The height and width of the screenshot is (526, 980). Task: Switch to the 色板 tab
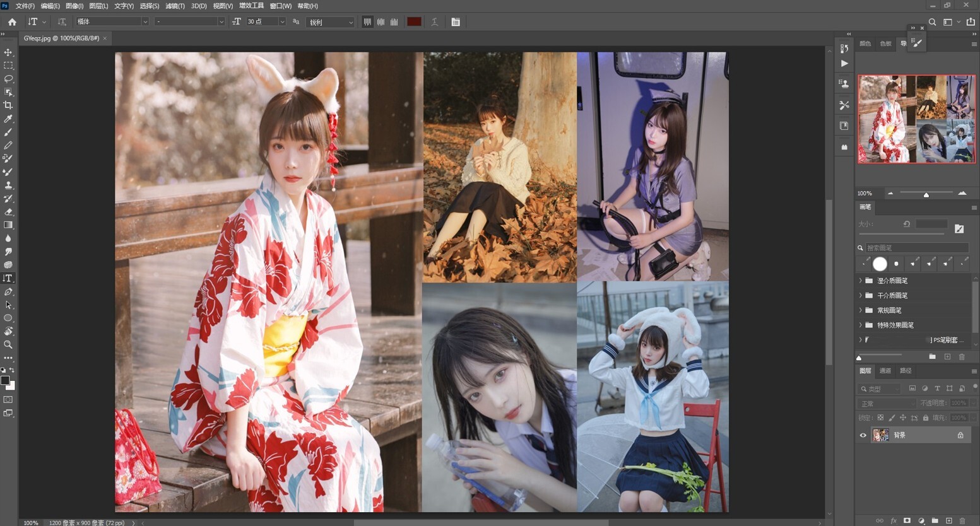885,44
